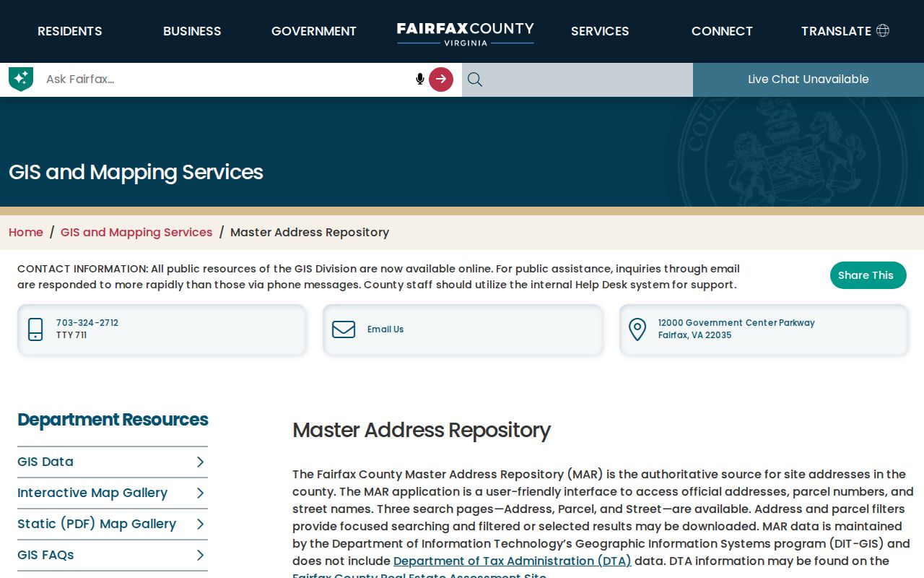Click the phone icon on contact card
Screen dimensions: 924x578
coord(35,329)
